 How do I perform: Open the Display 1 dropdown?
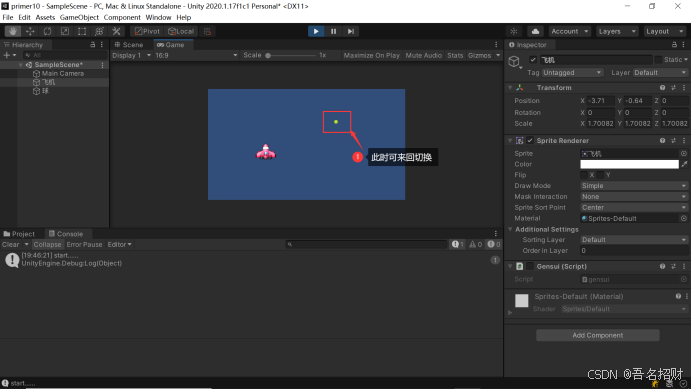point(131,55)
